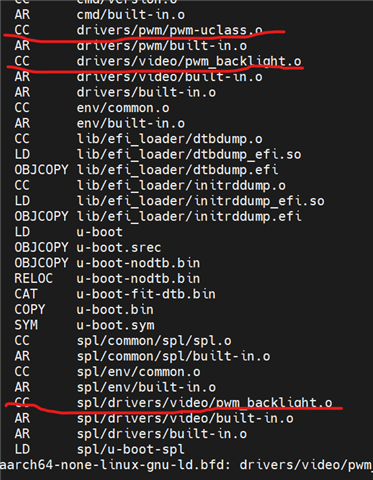Click the LD u-boot line
Viewport: 373px width, 480px height.
[68, 232]
